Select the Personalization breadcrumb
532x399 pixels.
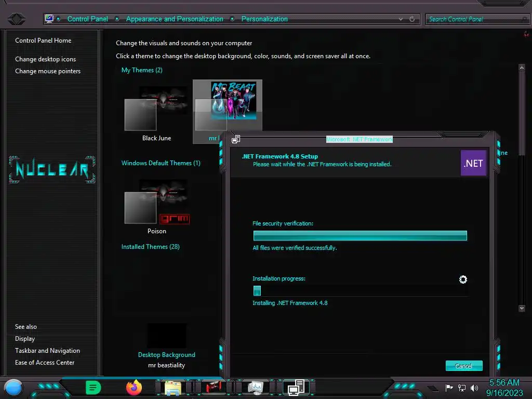point(264,19)
